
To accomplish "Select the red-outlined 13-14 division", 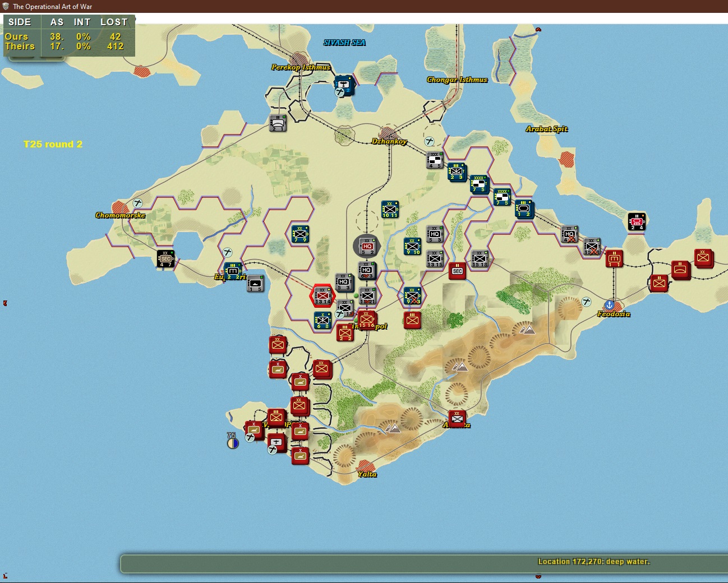I will [x=322, y=296].
